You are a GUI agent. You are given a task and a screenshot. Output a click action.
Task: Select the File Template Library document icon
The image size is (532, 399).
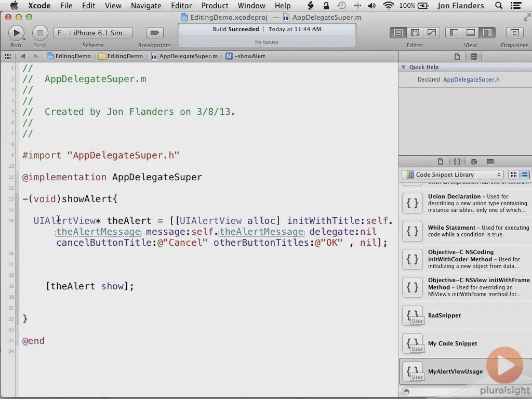click(x=441, y=162)
